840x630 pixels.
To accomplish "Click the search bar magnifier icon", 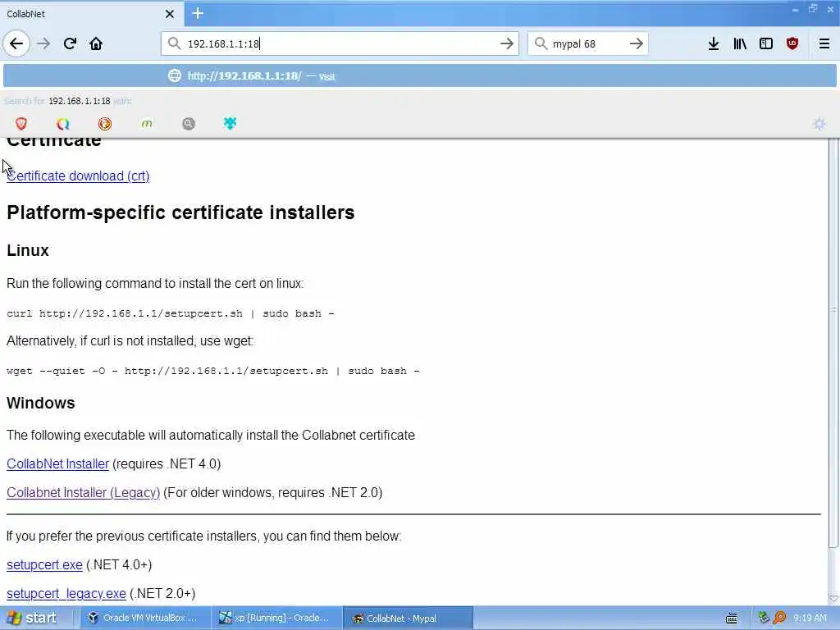I will click(541, 43).
